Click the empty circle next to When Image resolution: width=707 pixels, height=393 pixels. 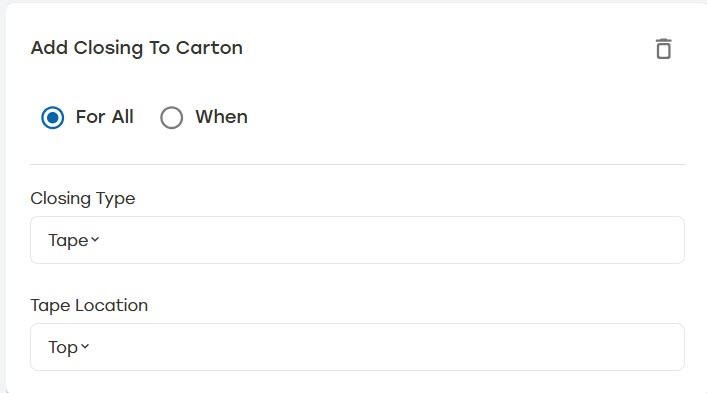[x=172, y=118]
